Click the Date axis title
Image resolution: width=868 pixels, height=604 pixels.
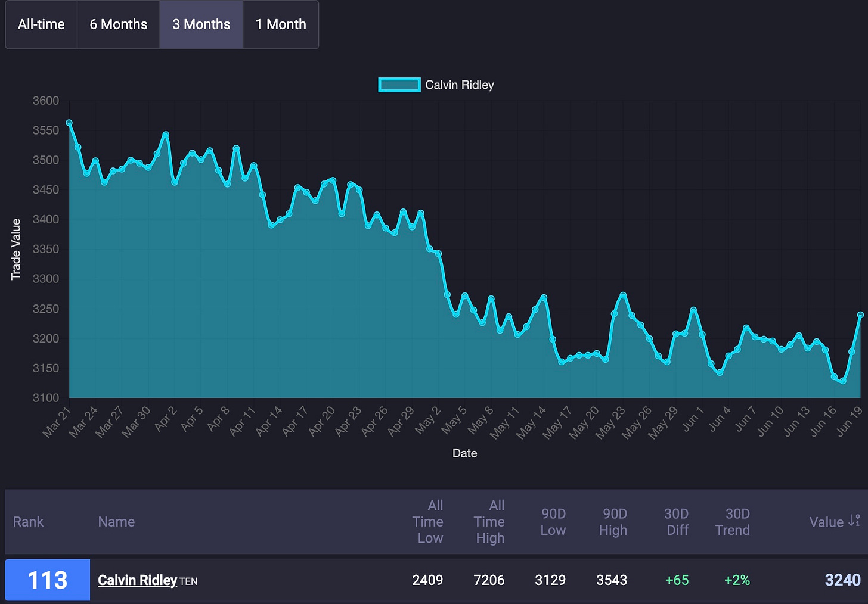coord(465,453)
